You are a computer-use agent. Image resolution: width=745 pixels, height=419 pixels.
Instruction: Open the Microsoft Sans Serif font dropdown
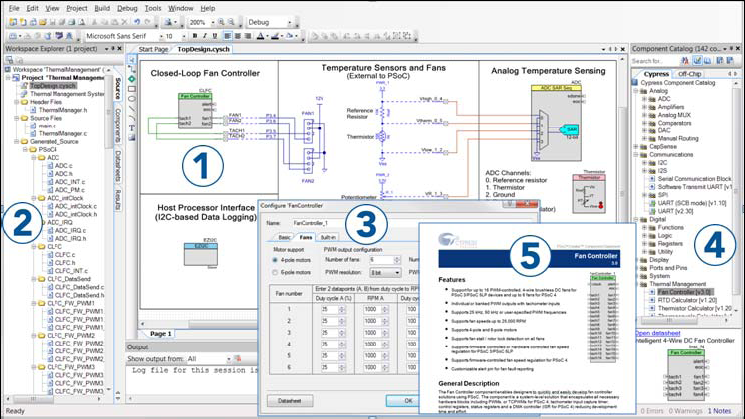pos(161,36)
